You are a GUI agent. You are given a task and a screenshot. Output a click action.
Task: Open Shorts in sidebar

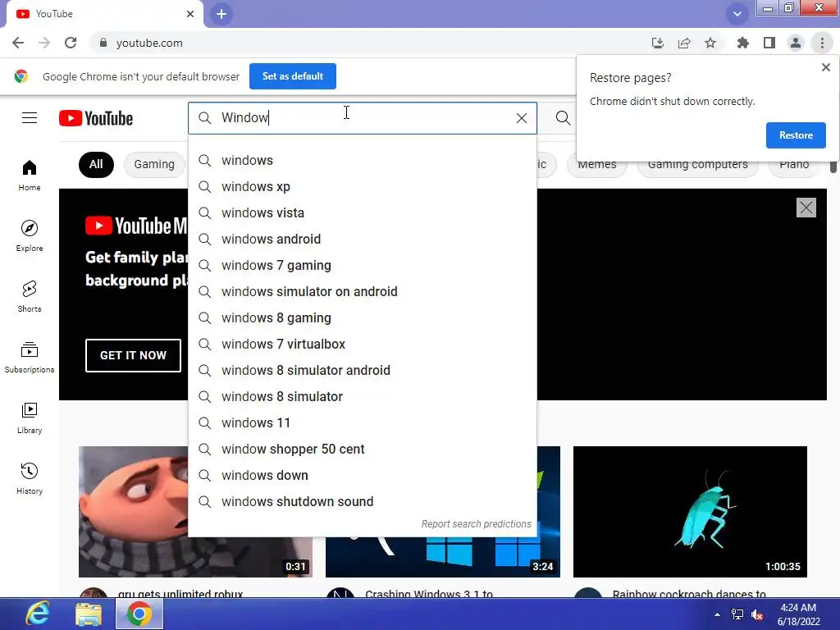click(x=30, y=297)
